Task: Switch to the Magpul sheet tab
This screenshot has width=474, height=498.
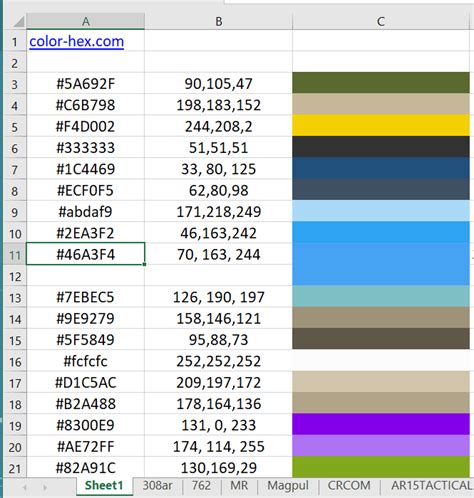Action: point(288,486)
